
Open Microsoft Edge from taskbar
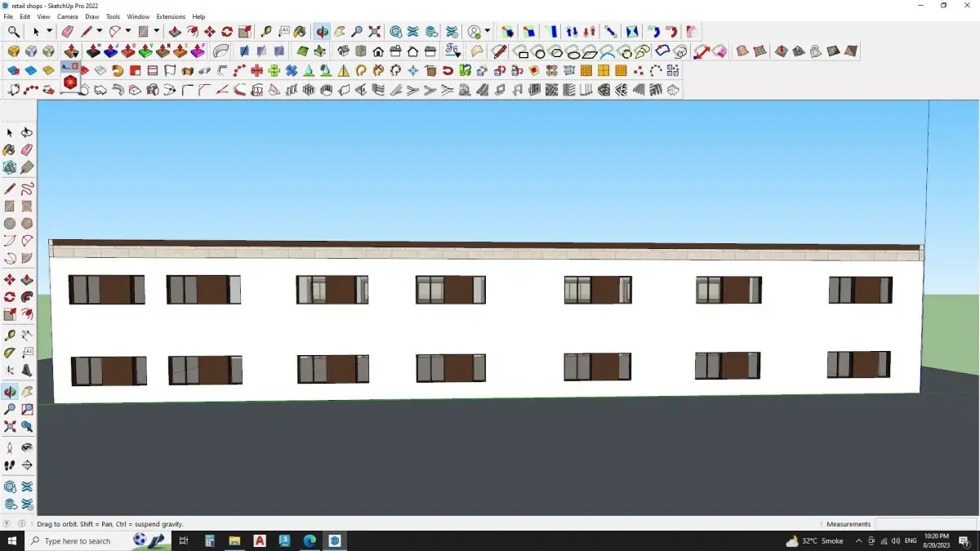click(x=310, y=540)
